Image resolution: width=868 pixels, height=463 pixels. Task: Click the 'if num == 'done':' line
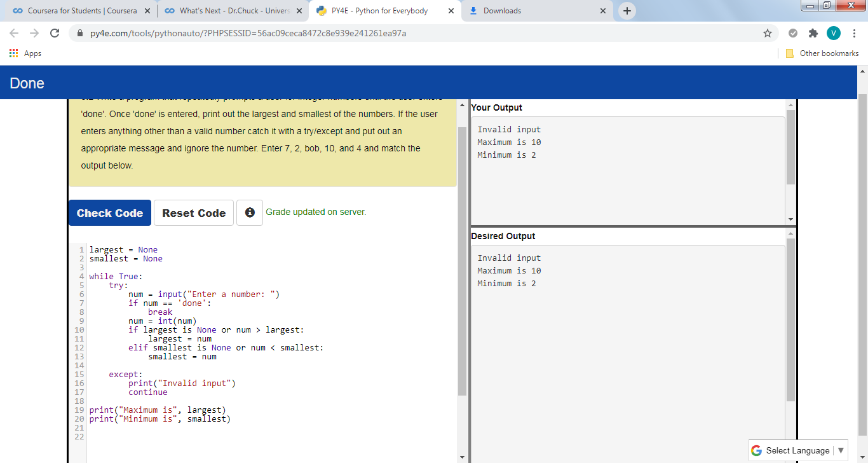170,303
